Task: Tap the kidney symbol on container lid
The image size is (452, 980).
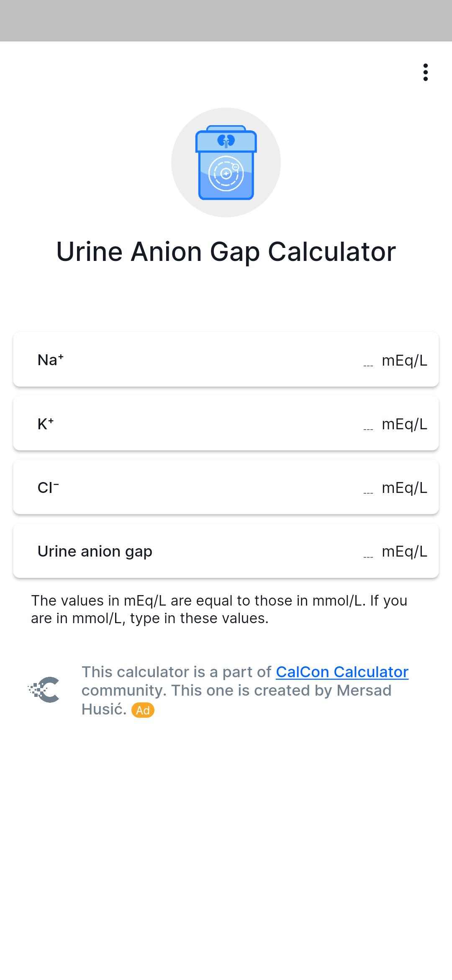Action: pyautogui.click(x=226, y=141)
